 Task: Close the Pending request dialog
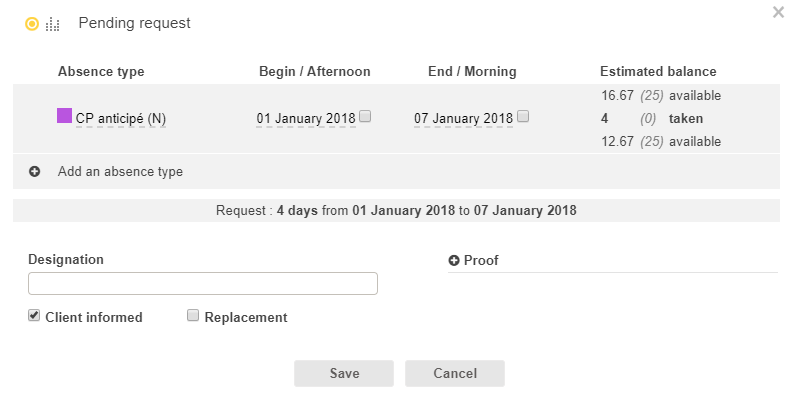coord(778,12)
